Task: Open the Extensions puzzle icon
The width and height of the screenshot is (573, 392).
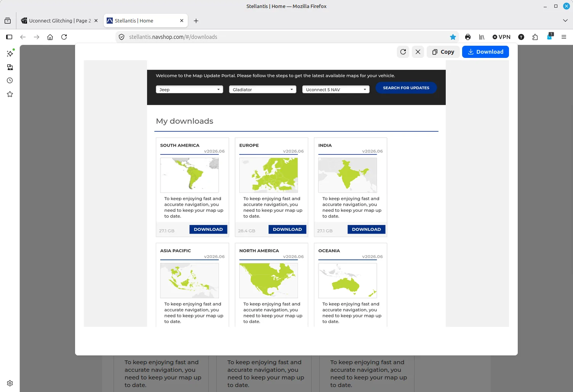Action: click(x=535, y=37)
